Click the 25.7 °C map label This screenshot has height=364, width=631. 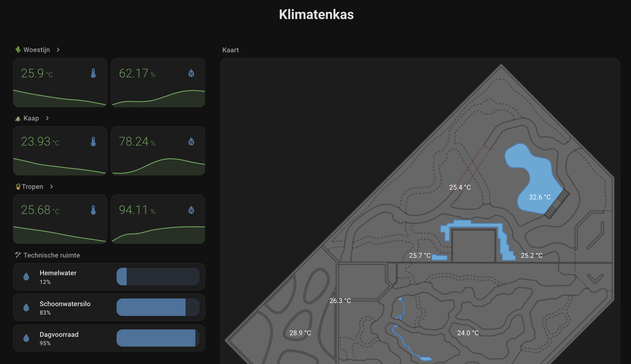[x=420, y=255]
